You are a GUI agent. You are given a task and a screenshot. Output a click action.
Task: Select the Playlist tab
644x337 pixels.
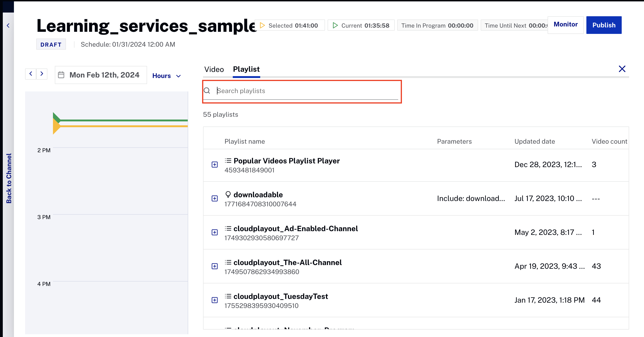tap(246, 69)
